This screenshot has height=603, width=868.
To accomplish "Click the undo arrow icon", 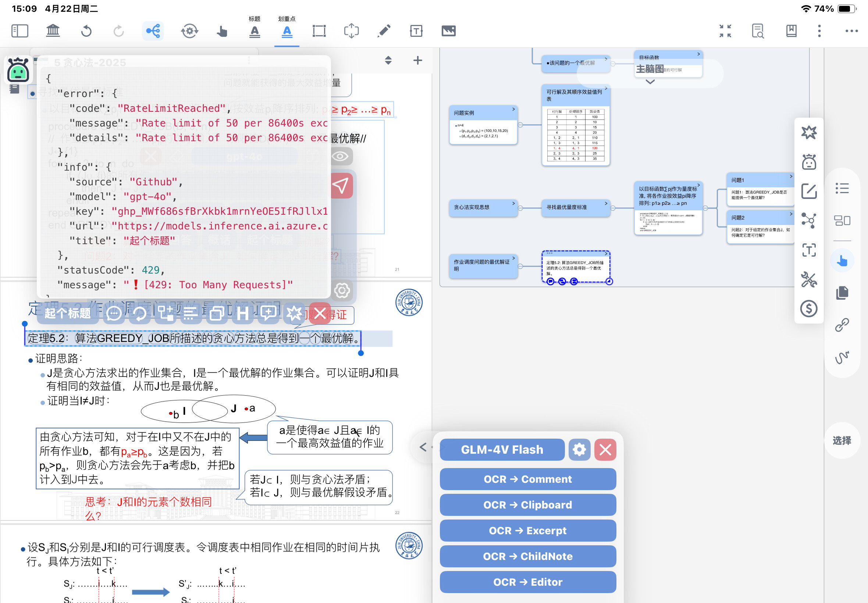I will 86,31.
